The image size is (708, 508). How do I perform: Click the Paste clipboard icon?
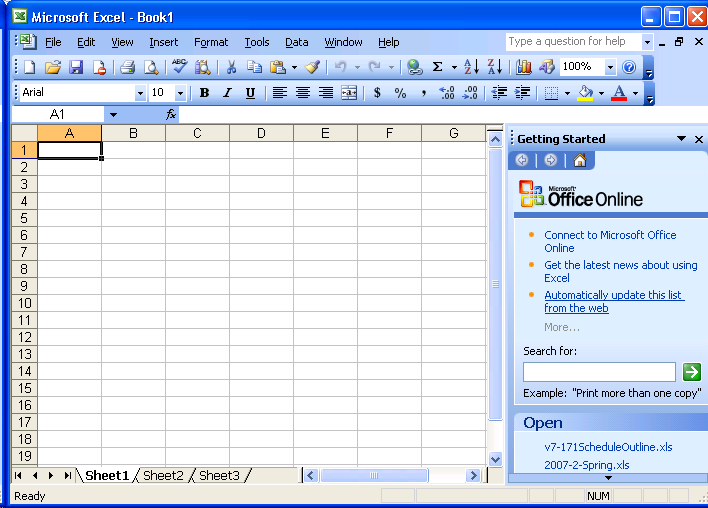[278, 67]
